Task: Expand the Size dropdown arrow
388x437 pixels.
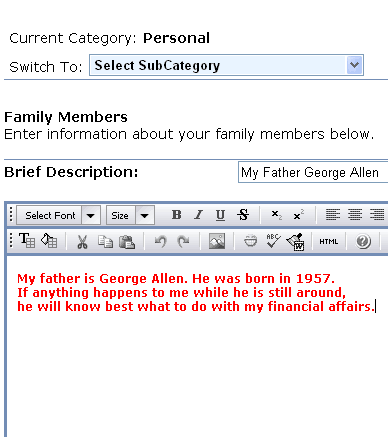Action: click(144, 215)
